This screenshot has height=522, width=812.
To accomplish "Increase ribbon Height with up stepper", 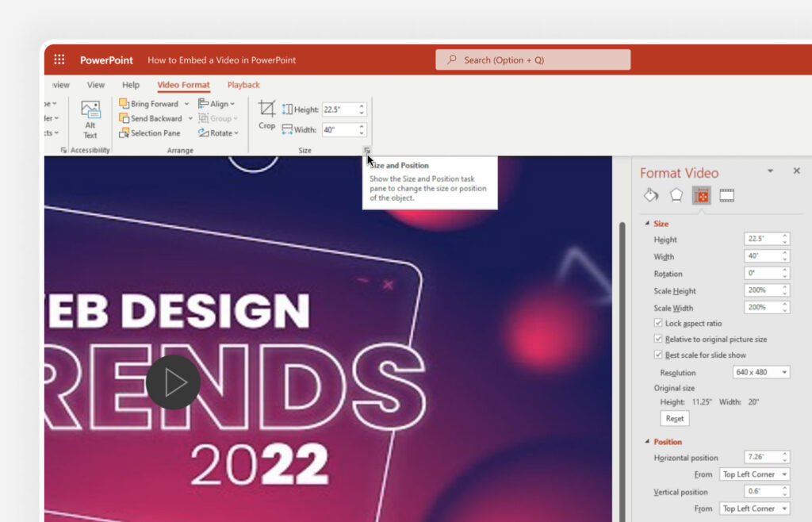I will click(362, 106).
